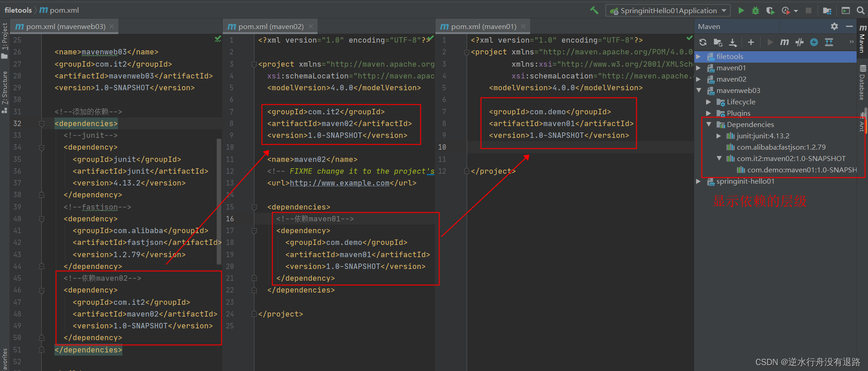Click the Build project hammer icon
Screen dimensions: 868x371
click(x=594, y=10)
